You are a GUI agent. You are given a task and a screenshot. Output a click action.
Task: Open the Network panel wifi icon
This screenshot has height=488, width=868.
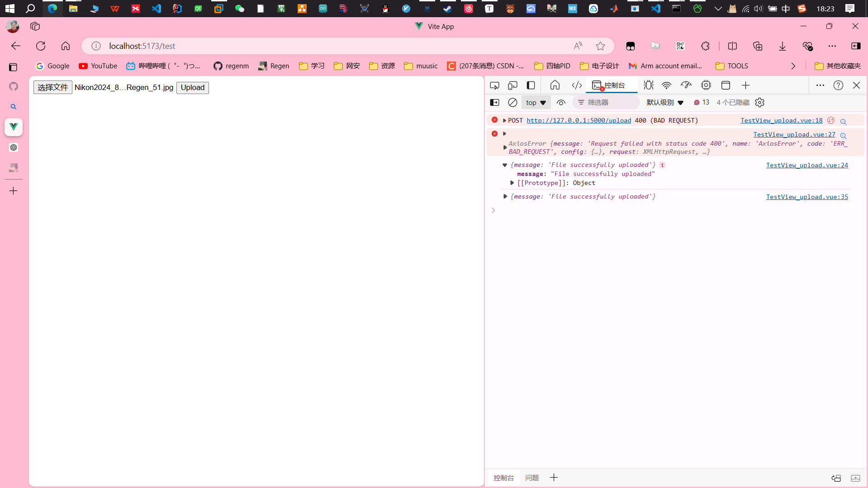(x=667, y=85)
